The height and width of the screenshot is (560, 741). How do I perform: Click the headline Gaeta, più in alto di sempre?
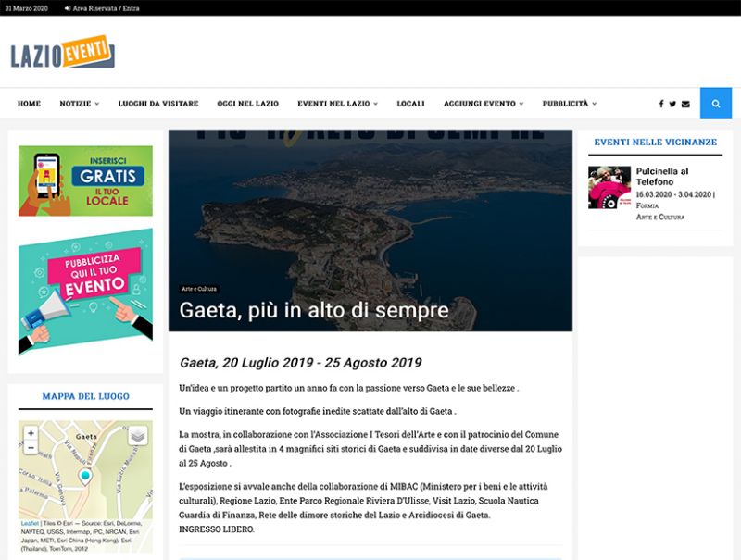pyautogui.click(x=314, y=310)
